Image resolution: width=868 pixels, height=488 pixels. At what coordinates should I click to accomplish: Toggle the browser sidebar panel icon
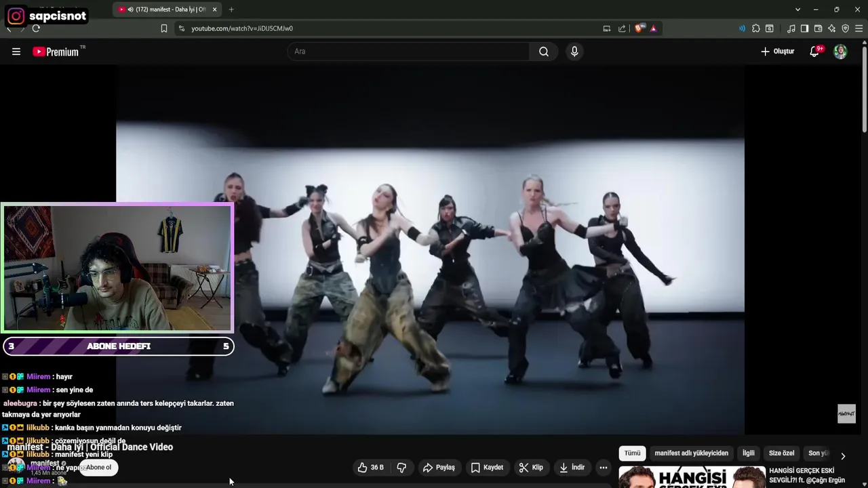point(805,28)
